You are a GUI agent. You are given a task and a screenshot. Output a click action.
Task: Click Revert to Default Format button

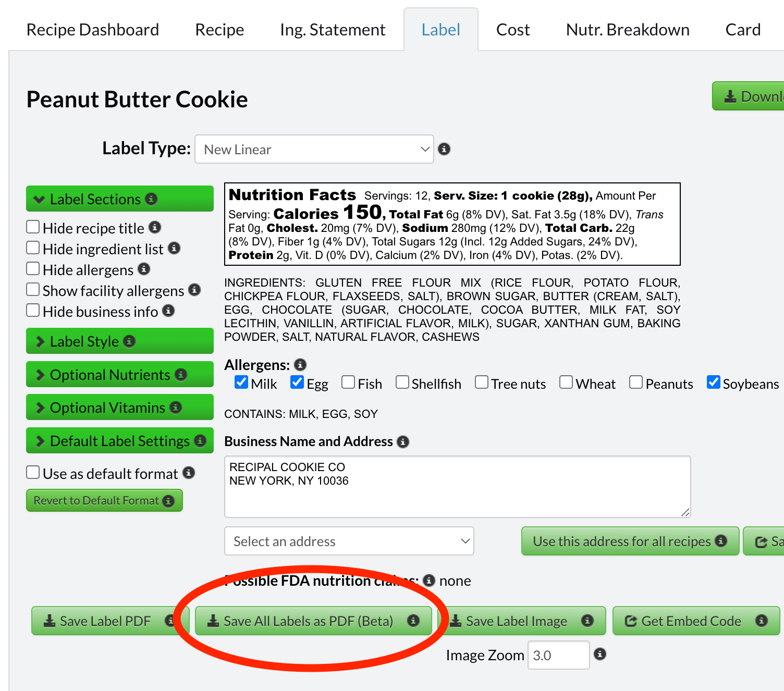[x=104, y=501]
